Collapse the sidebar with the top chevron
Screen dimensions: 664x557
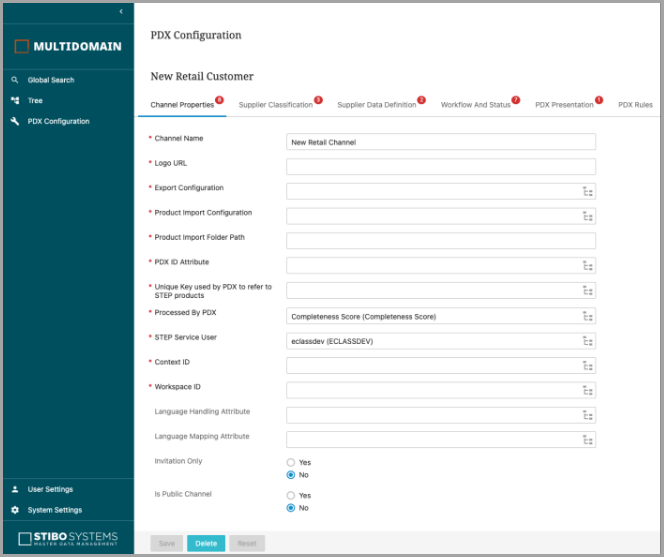[x=121, y=11]
